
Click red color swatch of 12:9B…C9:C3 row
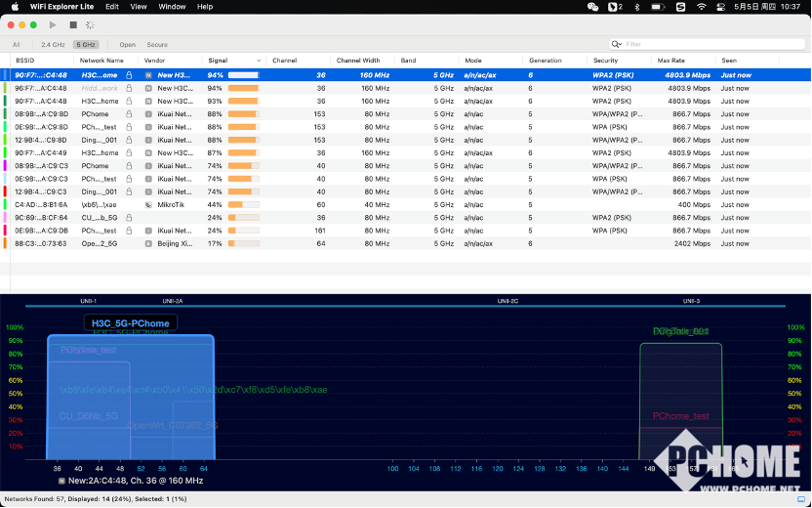[5, 191]
